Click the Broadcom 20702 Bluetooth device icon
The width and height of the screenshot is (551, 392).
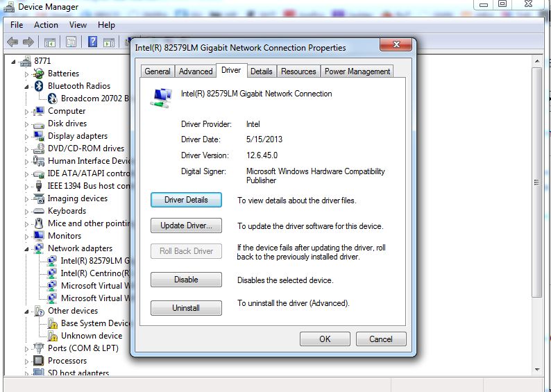click(52, 99)
